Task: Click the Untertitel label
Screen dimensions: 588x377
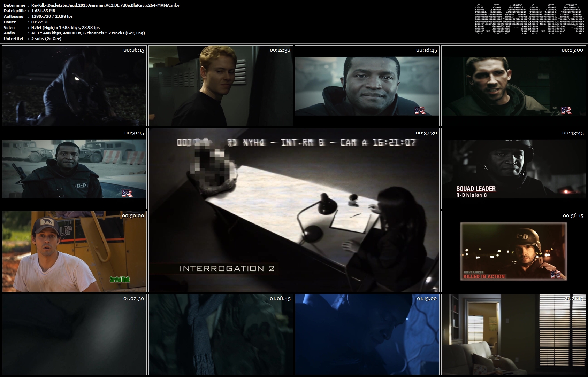Action: [x=14, y=39]
